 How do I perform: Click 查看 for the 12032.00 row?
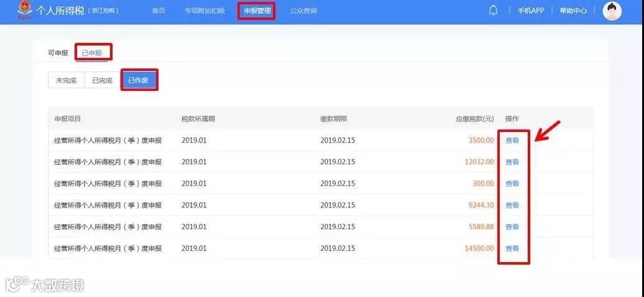tap(512, 162)
